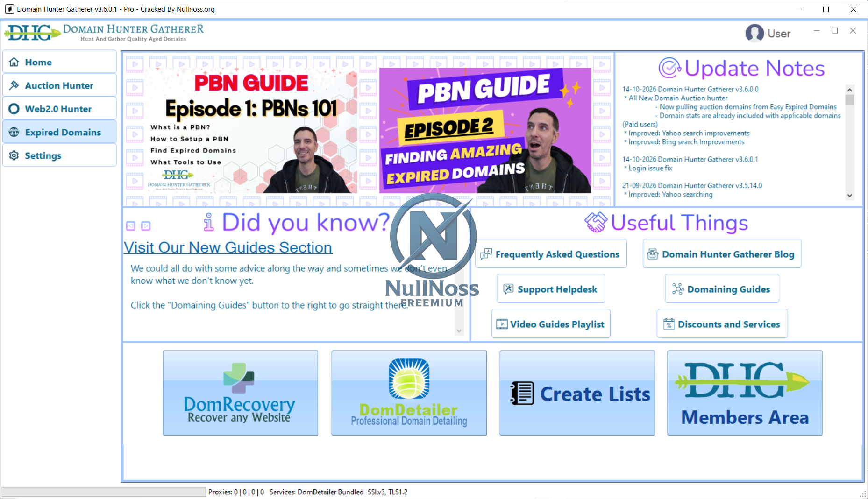Click the Create Lists tile
This screenshot has height=499, width=868.
click(577, 393)
